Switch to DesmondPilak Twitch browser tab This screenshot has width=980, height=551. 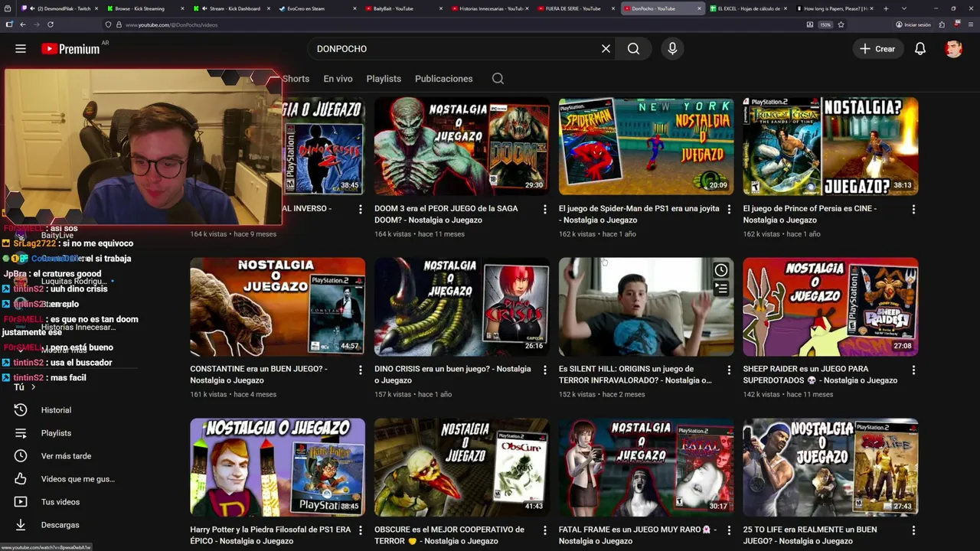tap(60, 8)
